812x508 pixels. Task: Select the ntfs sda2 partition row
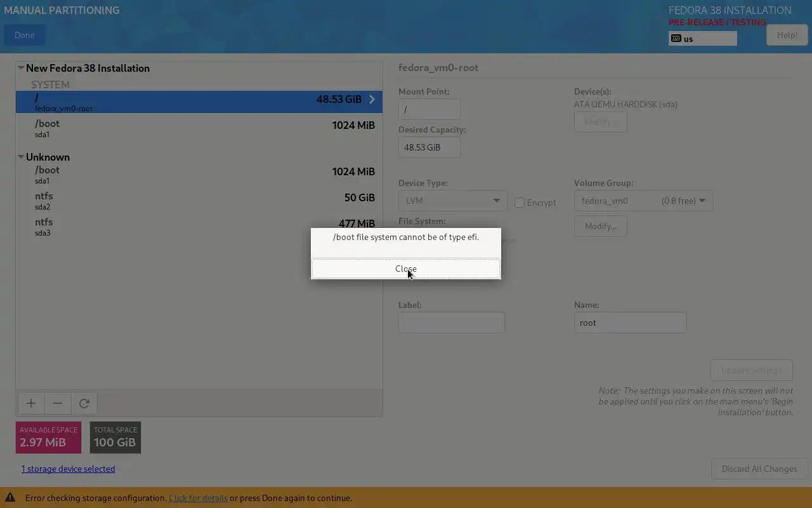pos(199,200)
